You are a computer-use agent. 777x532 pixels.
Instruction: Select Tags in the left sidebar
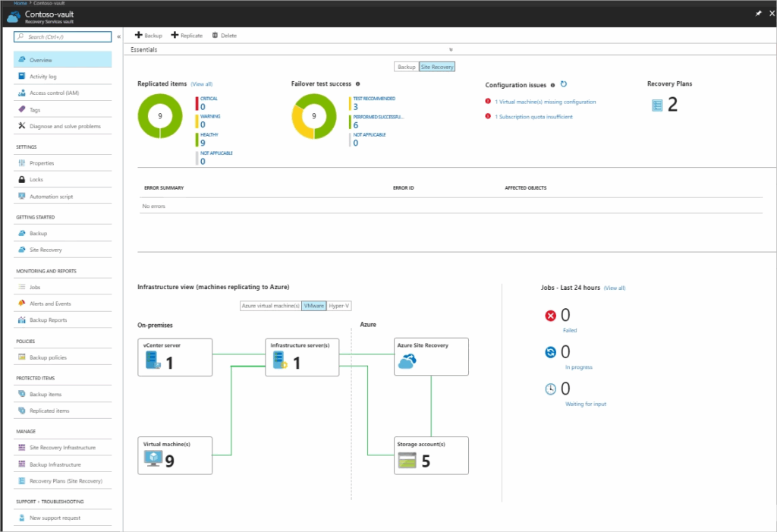(36, 109)
